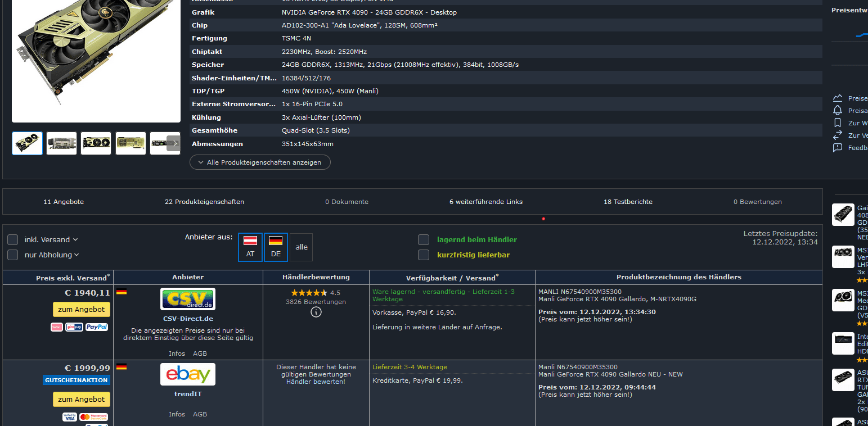Click the 'Quad-Slot (3.5 Slots)' value
This screenshot has height=426, width=868.
[x=316, y=130]
